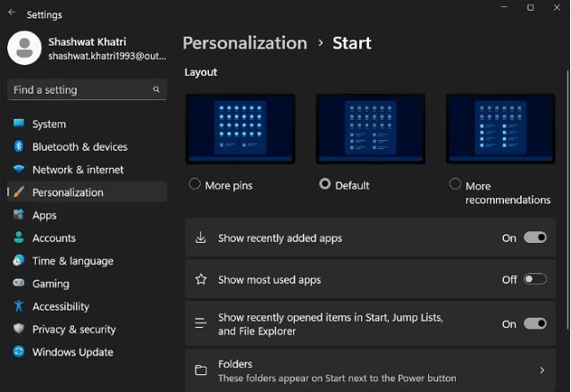Viewport: 571px width, 392px height.
Task: Click the vertical scrollbar on right edge
Action: click(x=568, y=200)
